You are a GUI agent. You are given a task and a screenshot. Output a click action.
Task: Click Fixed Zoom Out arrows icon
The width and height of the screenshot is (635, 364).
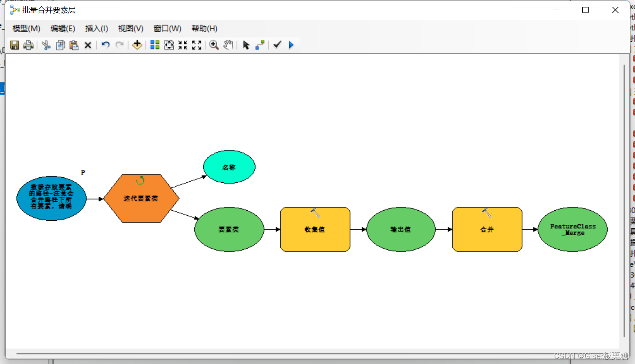[196, 45]
